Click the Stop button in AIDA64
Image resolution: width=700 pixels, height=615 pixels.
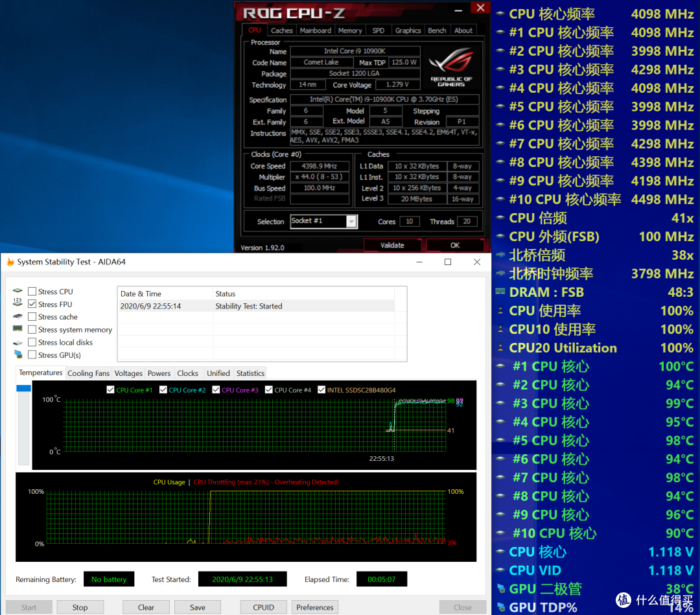point(80,607)
